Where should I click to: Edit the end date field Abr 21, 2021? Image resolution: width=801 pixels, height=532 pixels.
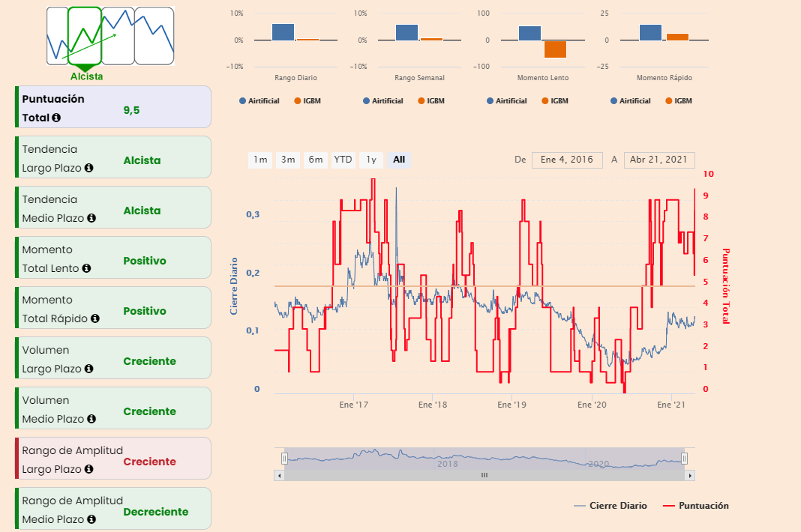[659, 160]
